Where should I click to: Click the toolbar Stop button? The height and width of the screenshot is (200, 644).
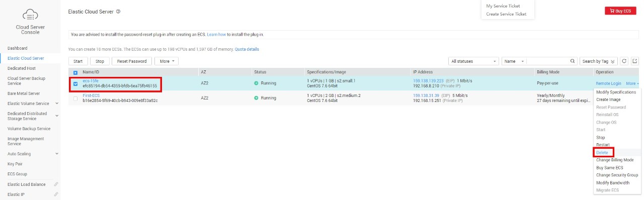[x=100, y=61]
